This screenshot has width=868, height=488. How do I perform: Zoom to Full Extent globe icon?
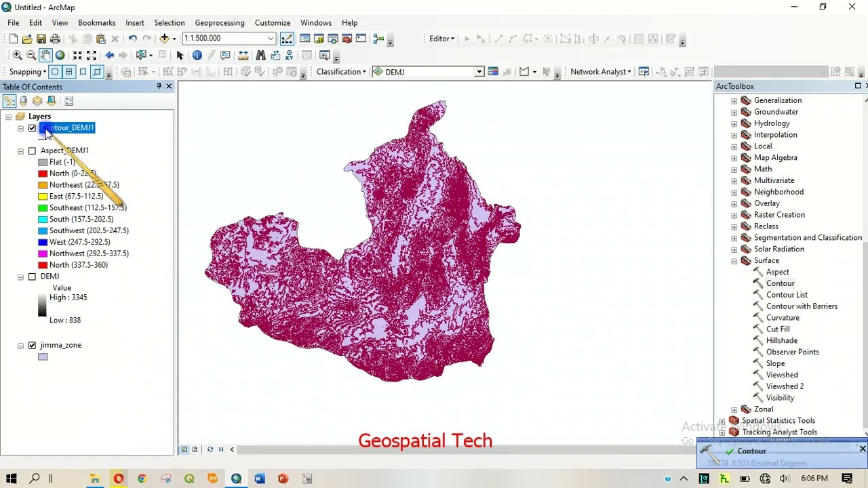pos(60,55)
